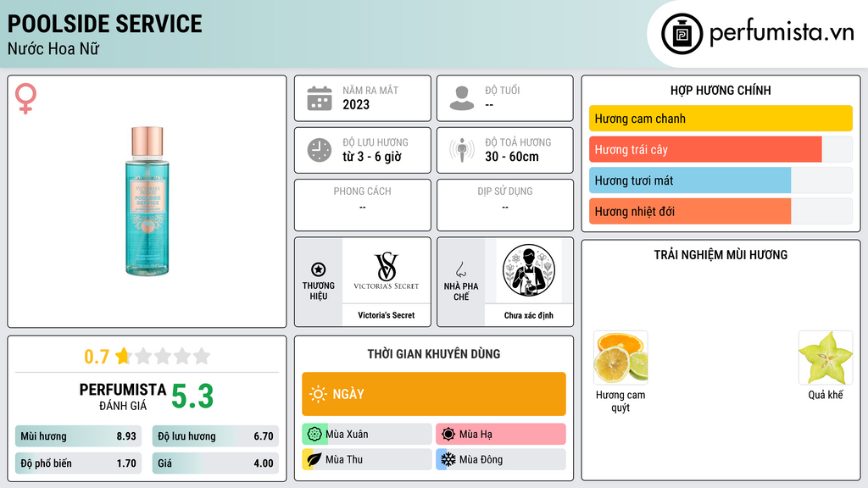Select the red Hương trái cây accord bar
The height and width of the screenshot is (488, 868).
(x=721, y=149)
